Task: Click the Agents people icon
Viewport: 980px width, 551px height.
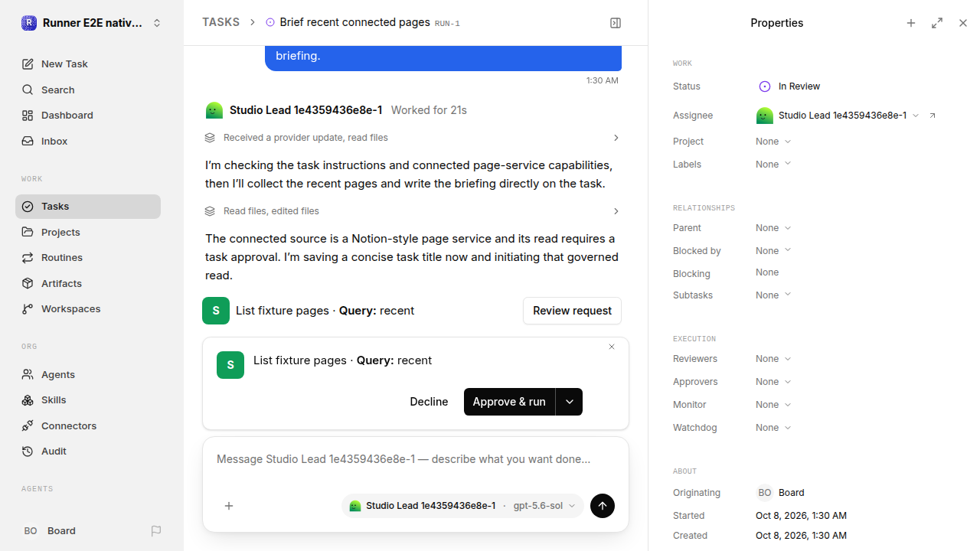Action: [x=28, y=375]
